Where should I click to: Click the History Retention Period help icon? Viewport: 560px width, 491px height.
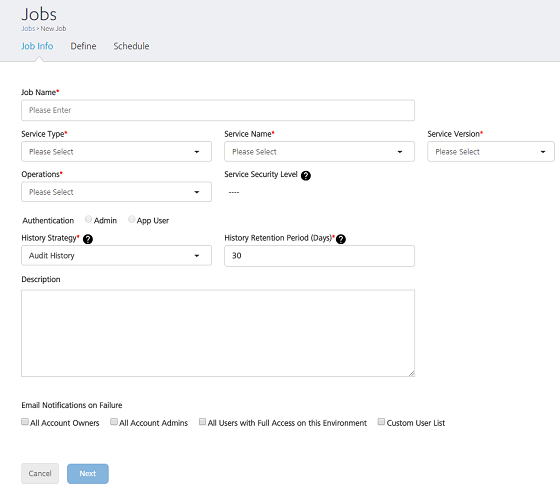click(341, 239)
